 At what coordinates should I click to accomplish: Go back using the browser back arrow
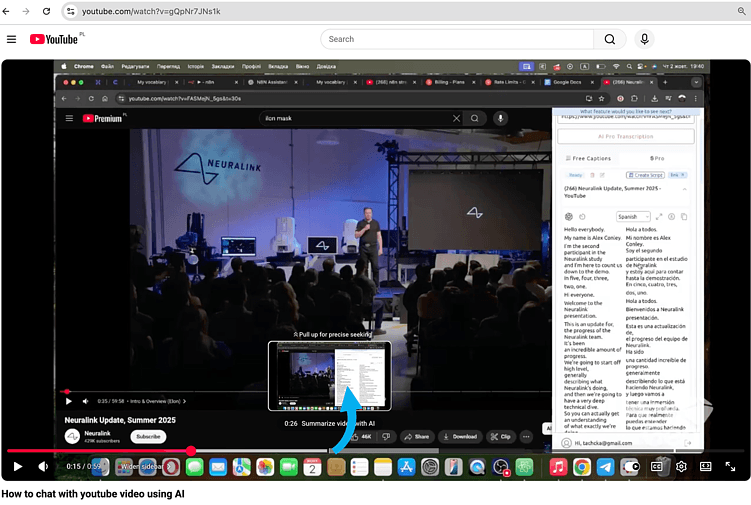click(x=6, y=11)
